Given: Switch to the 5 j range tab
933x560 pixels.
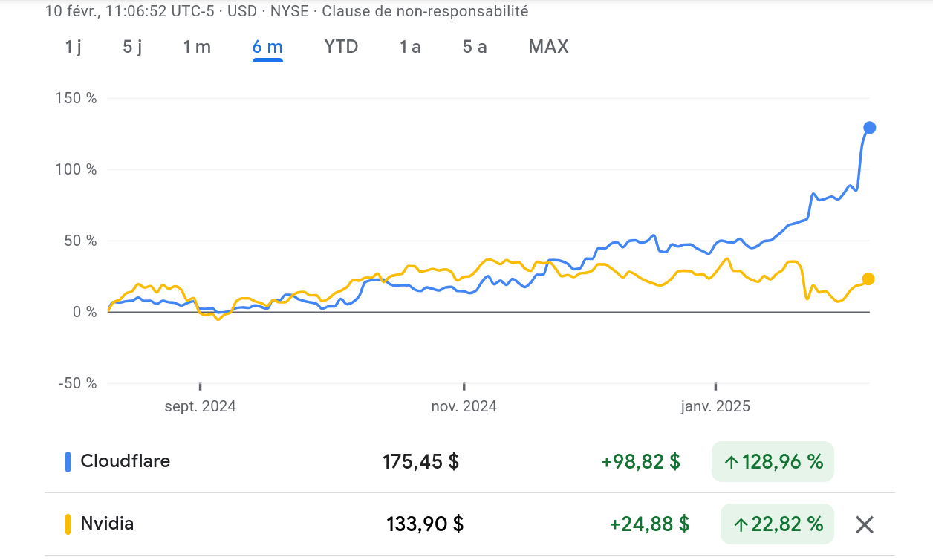Looking at the screenshot, I should click(x=132, y=47).
